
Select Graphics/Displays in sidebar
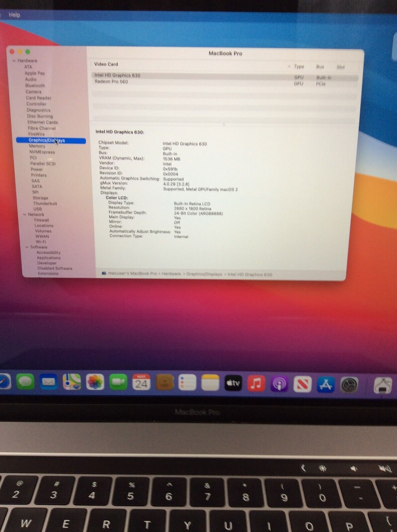coord(51,141)
